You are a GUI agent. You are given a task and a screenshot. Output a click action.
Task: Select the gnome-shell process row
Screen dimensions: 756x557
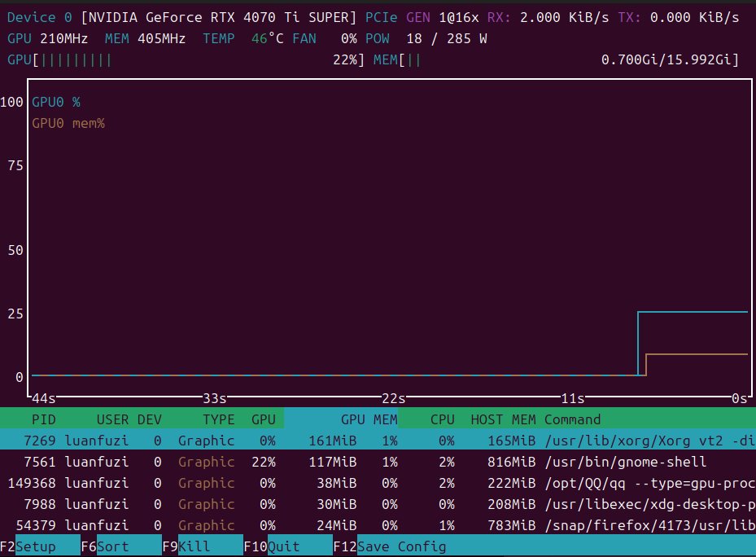click(378, 462)
